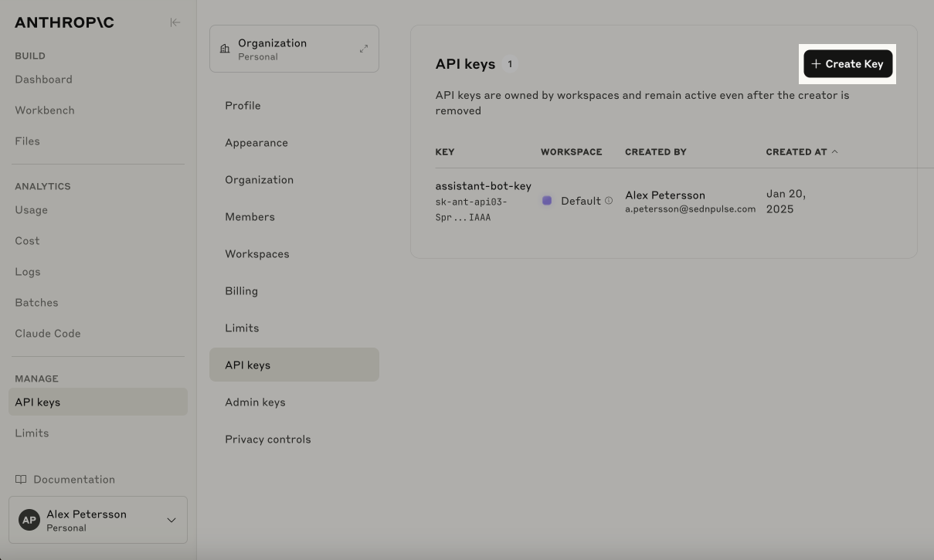
Task: Open Dashboard in the left sidebar
Action: (x=43, y=80)
